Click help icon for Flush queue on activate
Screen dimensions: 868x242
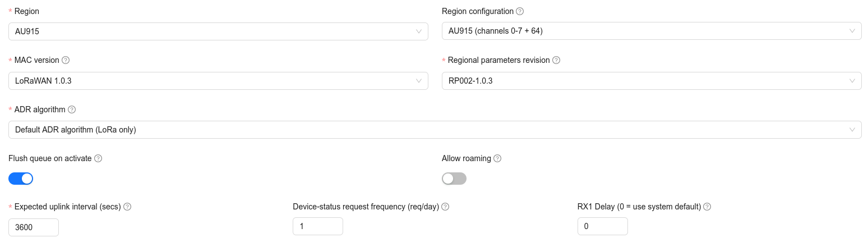point(98,158)
